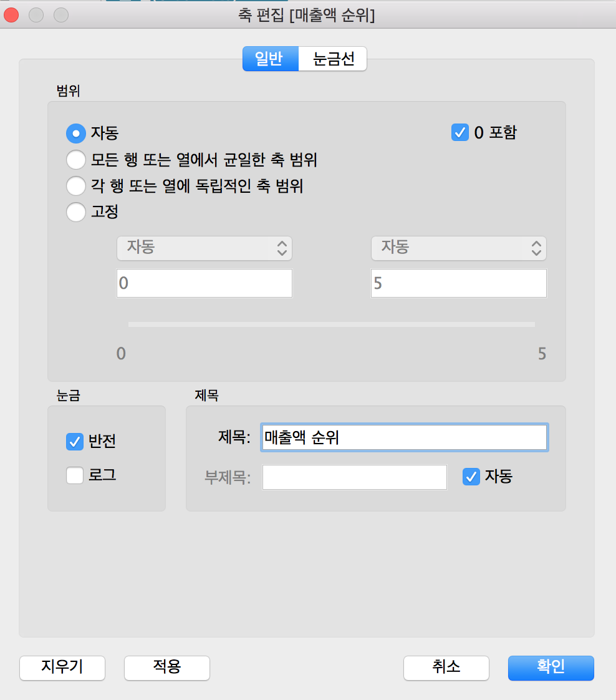The image size is (616, 700).
Task: Select the 자동 range radio button
Action: [x=76, y=134]
